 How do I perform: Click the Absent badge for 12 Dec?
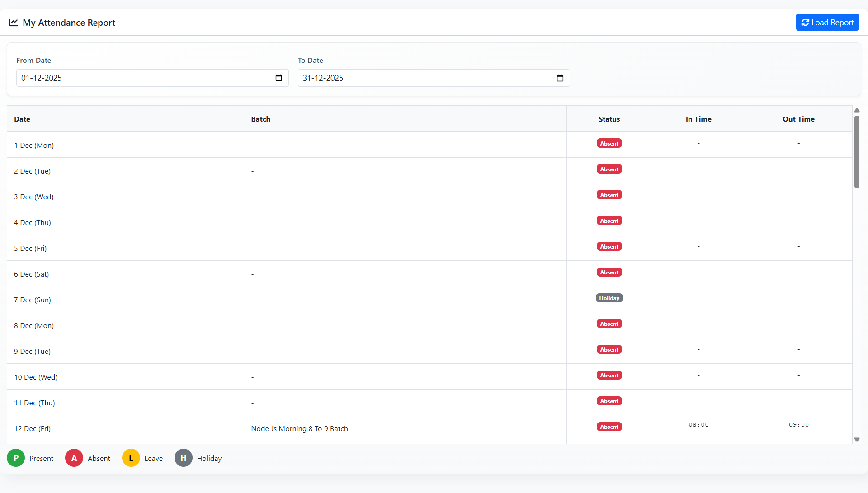click(x=609, y=427)
